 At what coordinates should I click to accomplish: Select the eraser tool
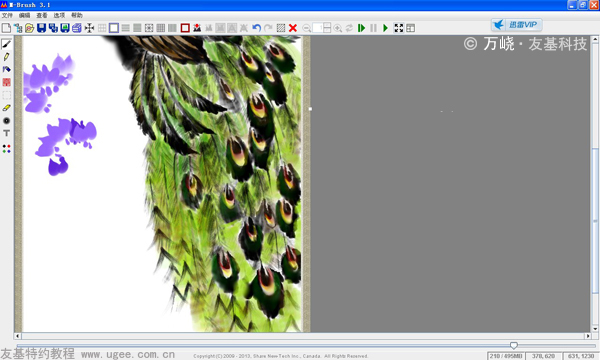[7, 108]
